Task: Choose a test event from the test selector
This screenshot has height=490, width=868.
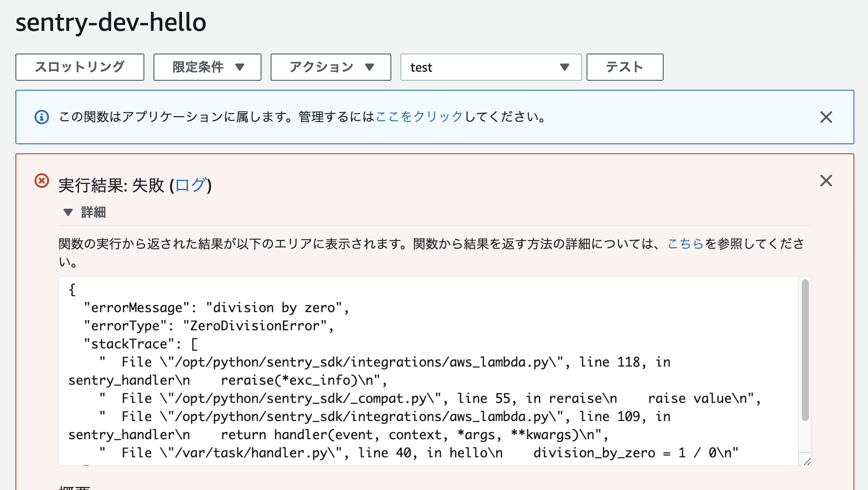Action: [x=490, y=67]
